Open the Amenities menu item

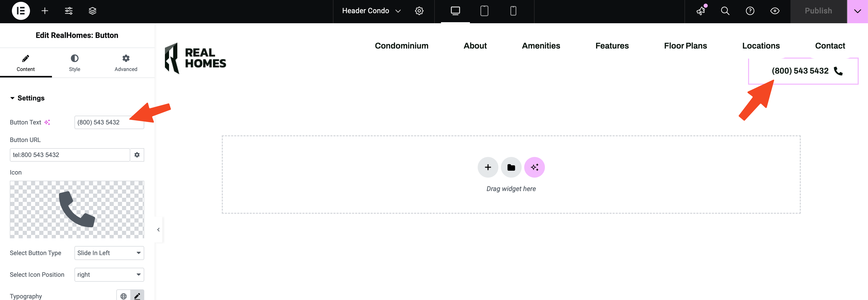tap(541, 46)
